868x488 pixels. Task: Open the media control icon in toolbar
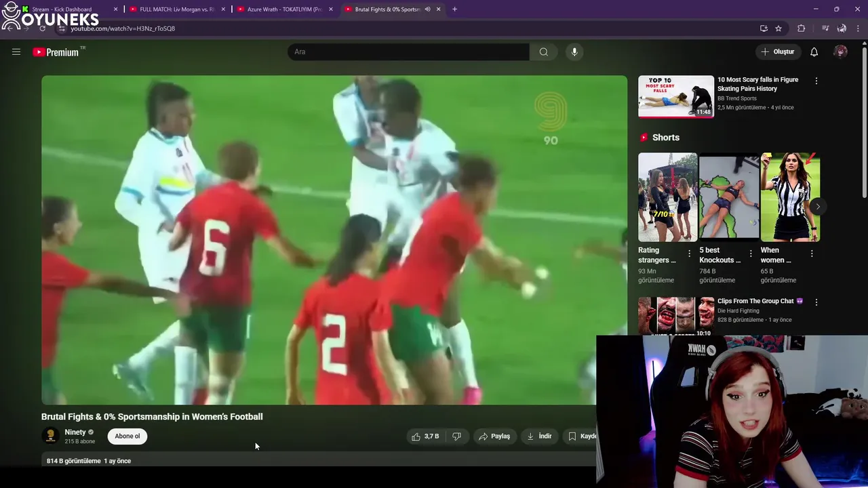pos(825,28)
